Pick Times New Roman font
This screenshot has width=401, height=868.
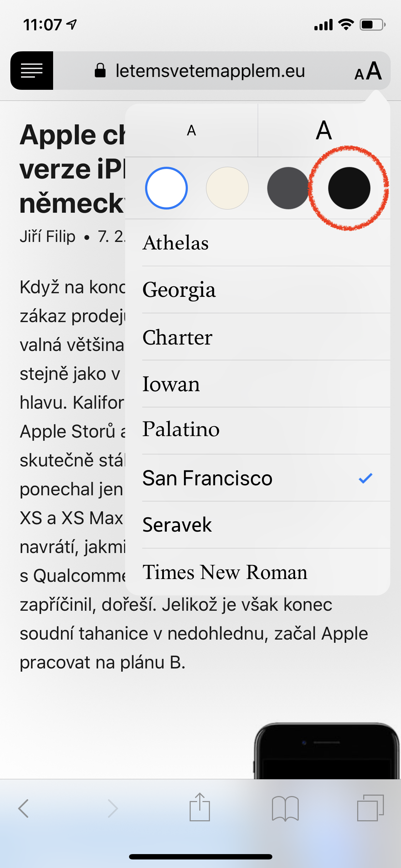[x=225, y=572]
